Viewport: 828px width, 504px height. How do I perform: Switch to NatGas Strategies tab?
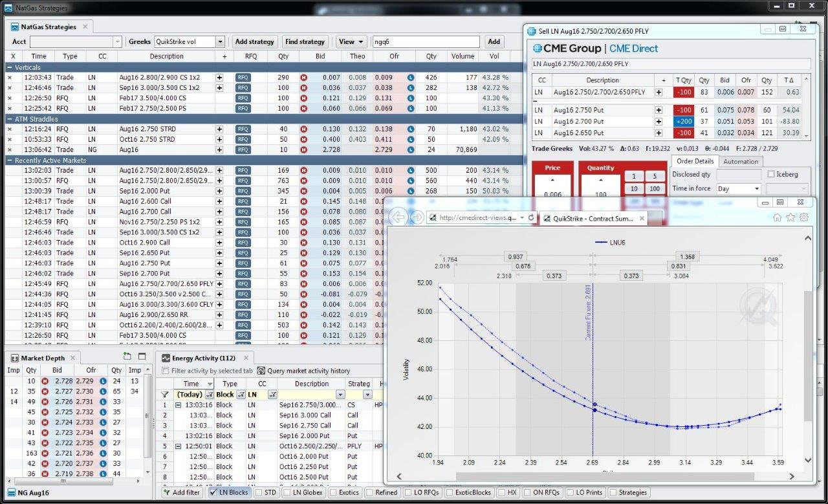(x=49, y=27)
